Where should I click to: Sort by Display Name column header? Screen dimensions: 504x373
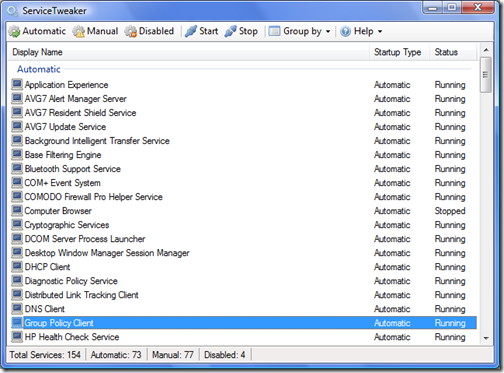click(189, 52)
